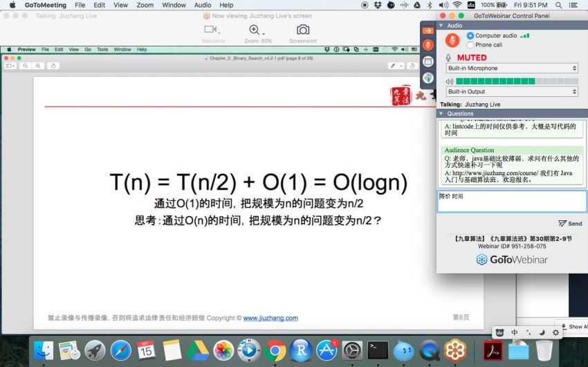
Task: Click the orange muted microphone button
Action: coord(452,40)
